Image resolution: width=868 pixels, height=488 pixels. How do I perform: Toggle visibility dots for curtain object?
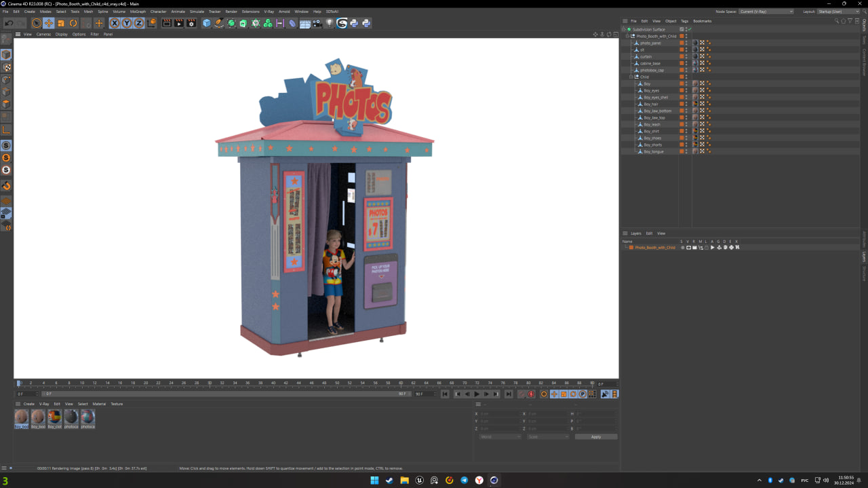point(686,56)
